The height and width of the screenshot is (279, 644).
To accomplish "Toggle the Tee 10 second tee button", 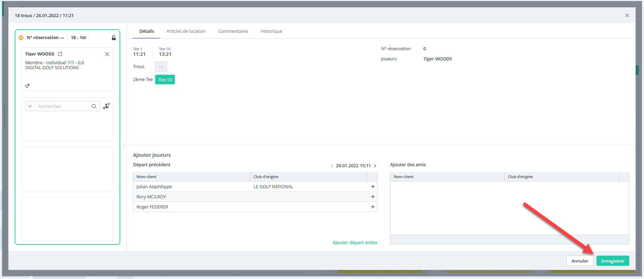I will click(165, 80).
